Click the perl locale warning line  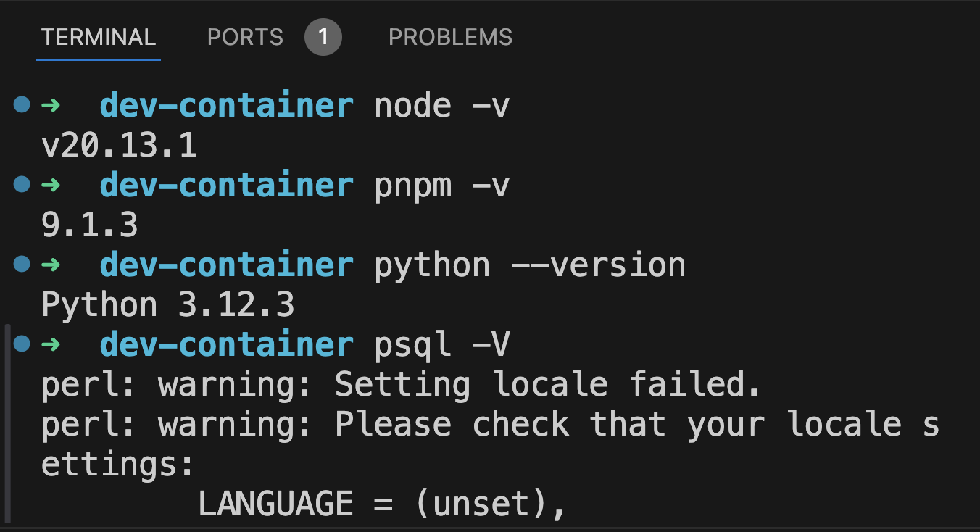[x=400, y=383]
